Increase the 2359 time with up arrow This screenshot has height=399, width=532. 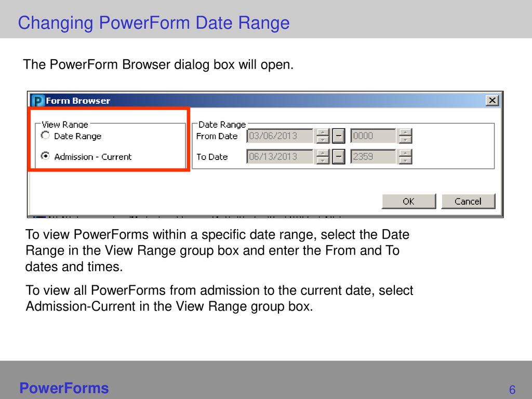[405, 153]
